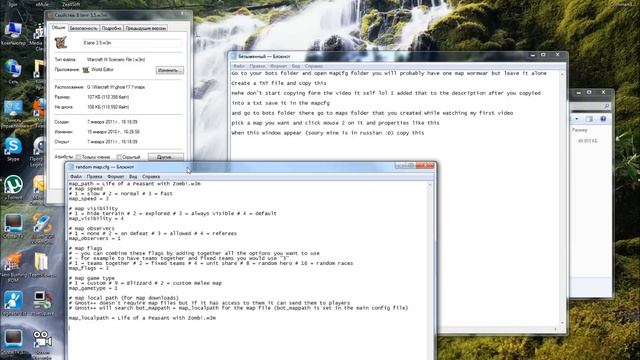Click the notepad icon in random map.cfg title bar

tap(71, 167)
